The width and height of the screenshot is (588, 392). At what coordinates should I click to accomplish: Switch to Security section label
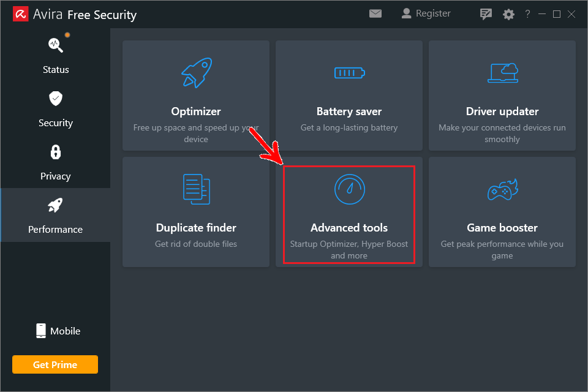pos(56,123)
